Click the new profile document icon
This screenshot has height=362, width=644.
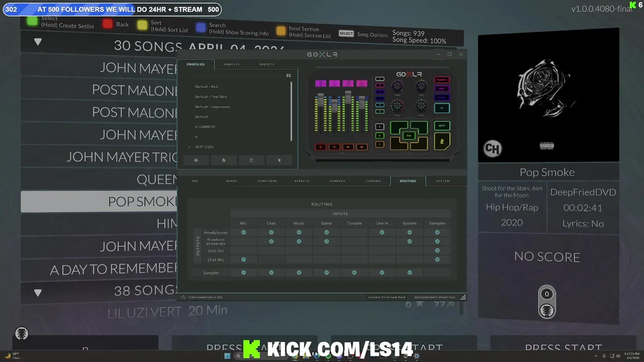(x=223, y=160)
